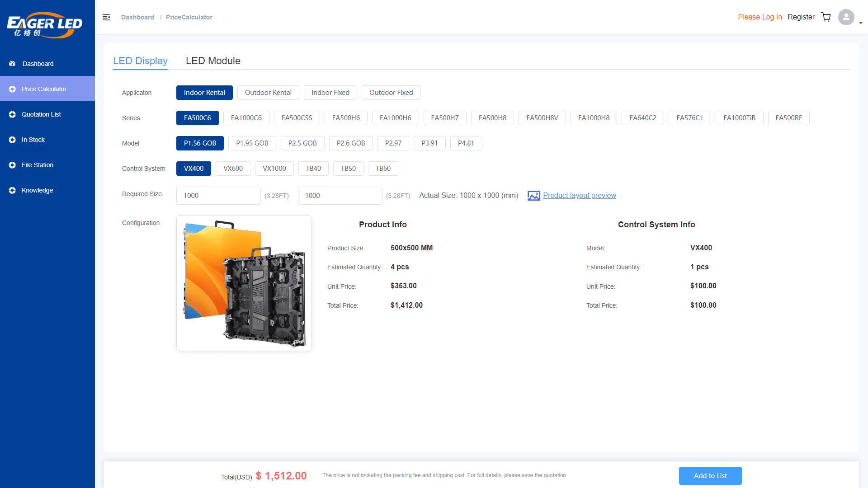Click the product layout preview image icon

click(534, 196)
